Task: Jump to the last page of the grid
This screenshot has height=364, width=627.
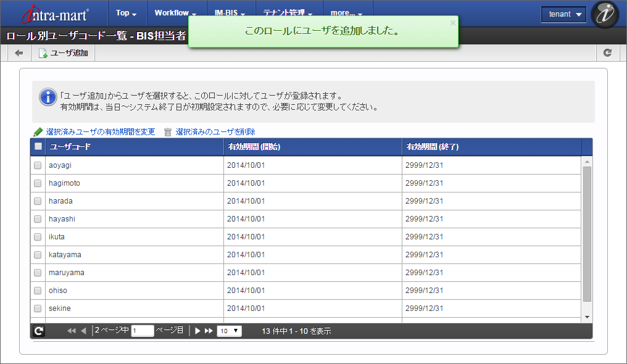Action: point(209,331)
